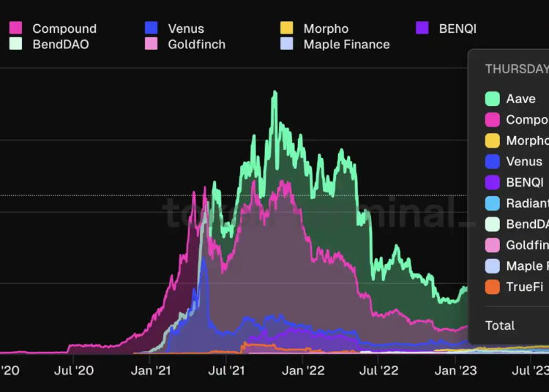Click the Jan '22 x-axis label
This screenshot has width=549, height=392.
tap(303, 371)
